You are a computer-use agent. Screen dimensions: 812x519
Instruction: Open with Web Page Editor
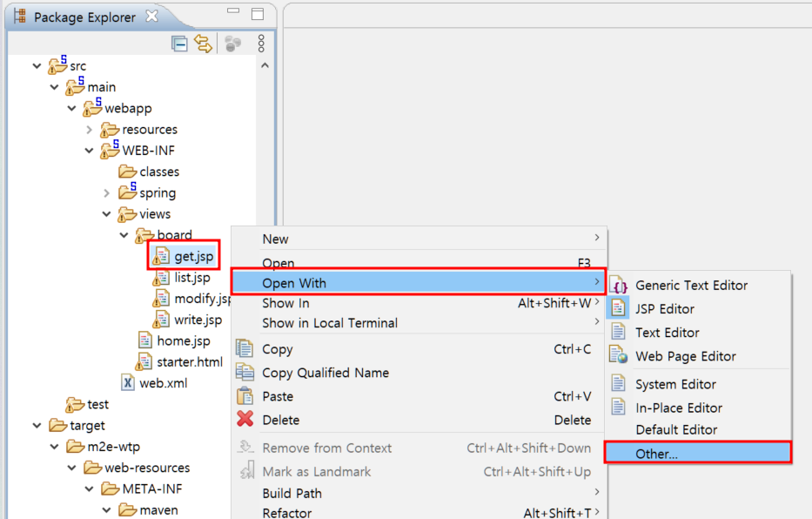point(698,356)
